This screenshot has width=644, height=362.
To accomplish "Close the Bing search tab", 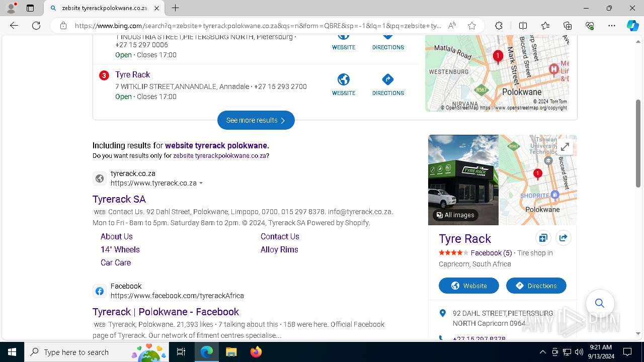I will [x=156, y=8].
